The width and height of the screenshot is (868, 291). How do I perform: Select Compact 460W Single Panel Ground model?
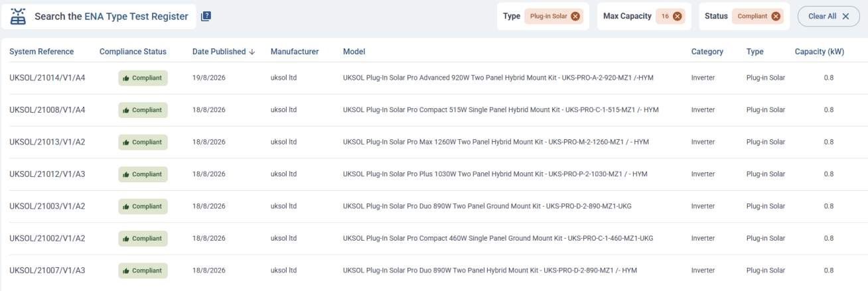point(498,238)
